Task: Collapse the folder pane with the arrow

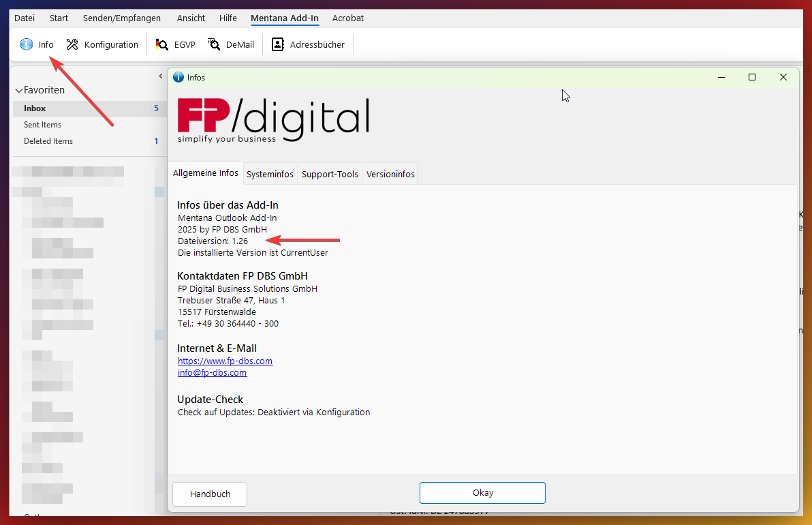Action: (x=161, y=76)
